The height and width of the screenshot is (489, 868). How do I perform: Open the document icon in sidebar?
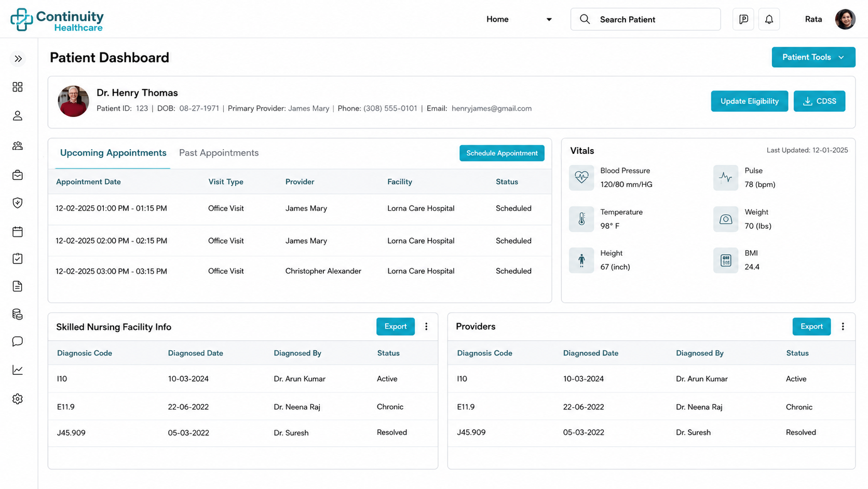[18, 286]
